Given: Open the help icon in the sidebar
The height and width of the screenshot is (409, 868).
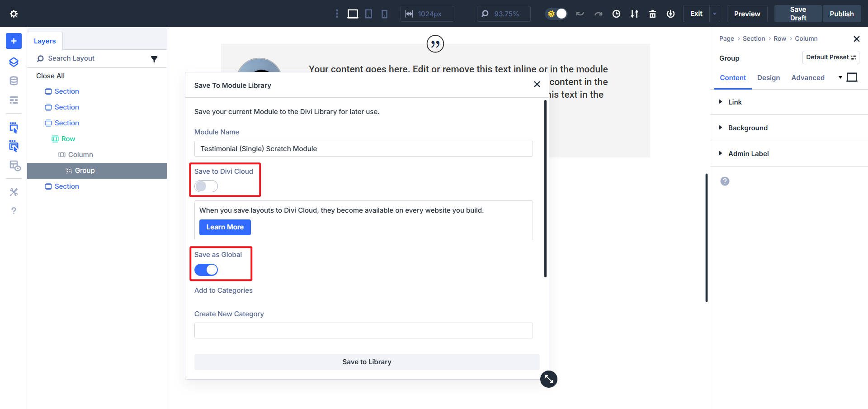Looking at the screenshot, I should (x=13, y=210).
